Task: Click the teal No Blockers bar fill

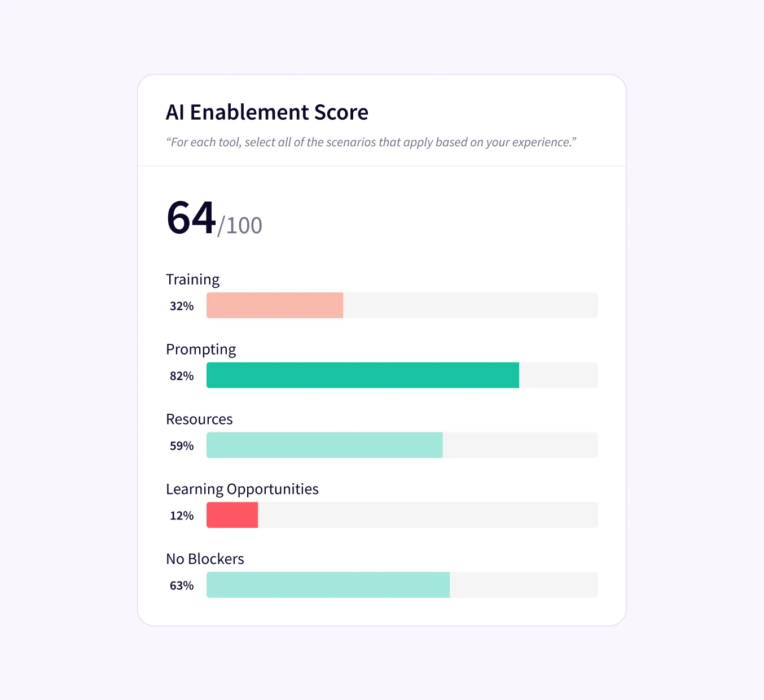Action: pyautogui.click(x=328, y=585)
